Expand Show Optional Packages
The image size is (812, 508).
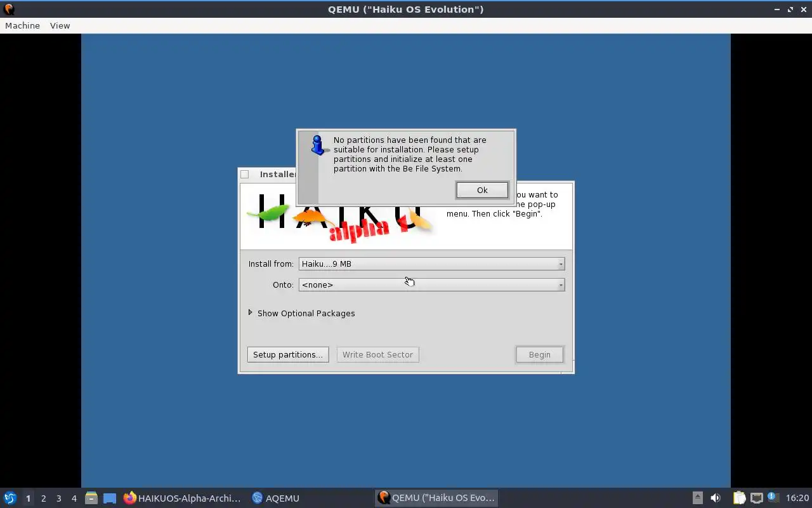coord(301,313)
